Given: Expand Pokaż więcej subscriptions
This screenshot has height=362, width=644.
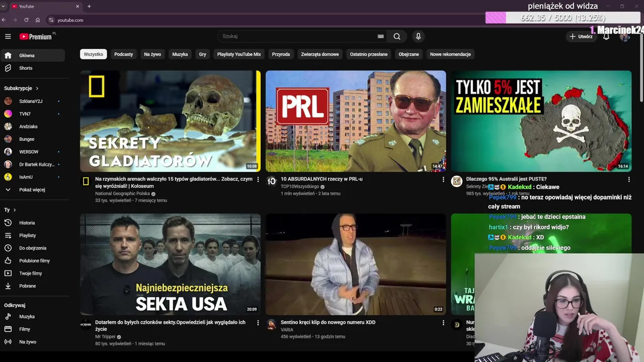Looking at the screenshot, I should 33,190.
